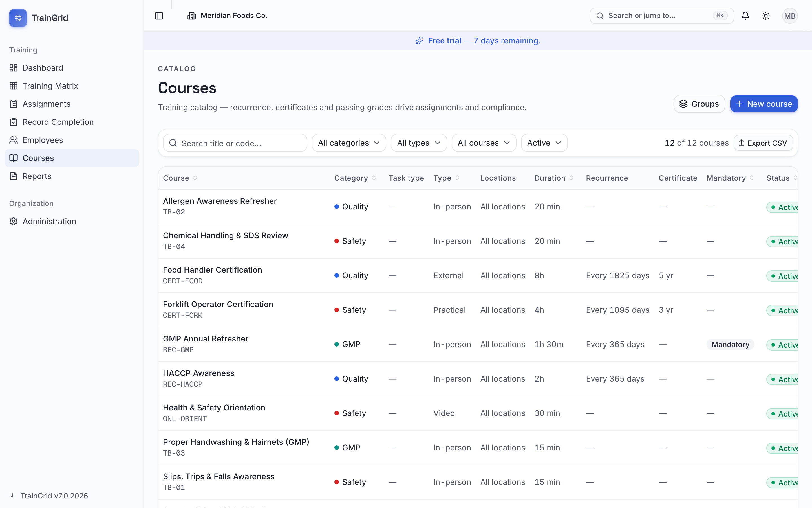Image resolution: width=812 pixels, height=508 pixels.
Task: Open the All courses dropdown
Action: point(484,143)
